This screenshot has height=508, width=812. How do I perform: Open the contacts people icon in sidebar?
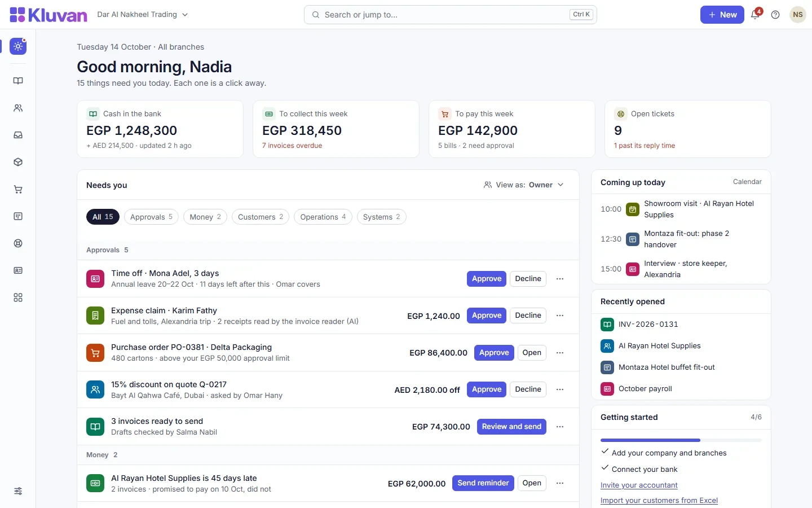18,108
